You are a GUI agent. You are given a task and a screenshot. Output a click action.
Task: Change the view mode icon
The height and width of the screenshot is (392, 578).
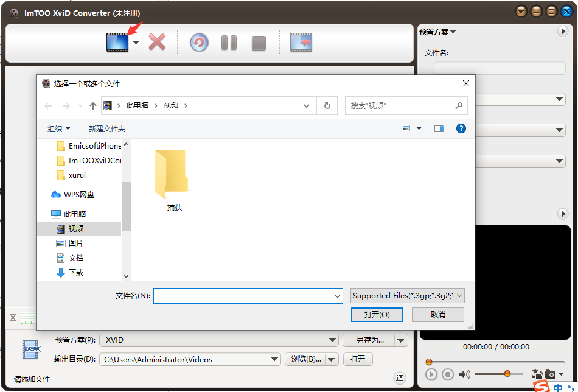(406, 128)
